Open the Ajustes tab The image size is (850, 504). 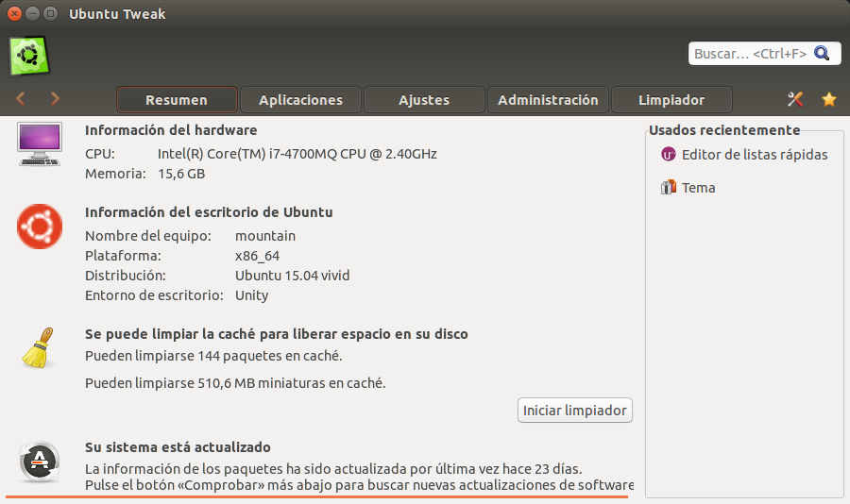(424, 100)
